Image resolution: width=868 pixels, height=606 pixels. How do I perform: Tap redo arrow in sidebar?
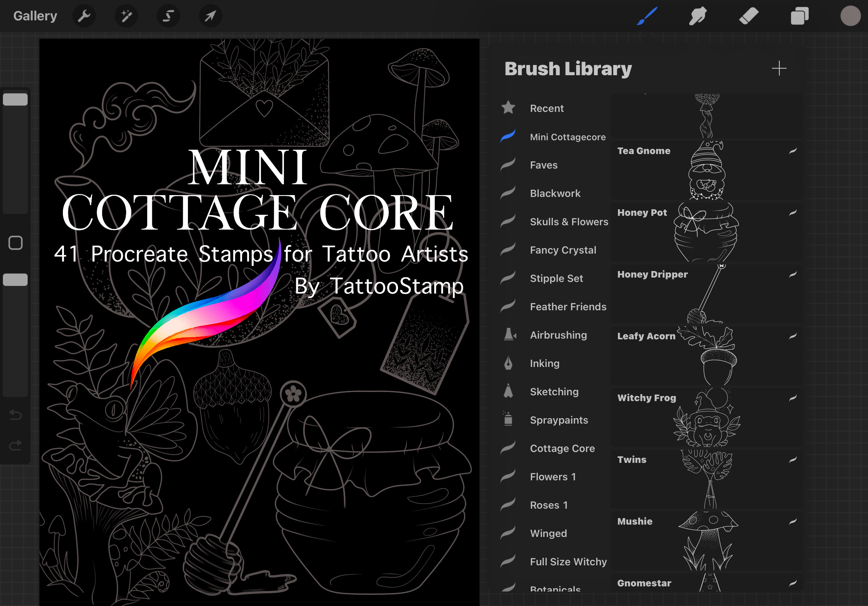[15, 444]
